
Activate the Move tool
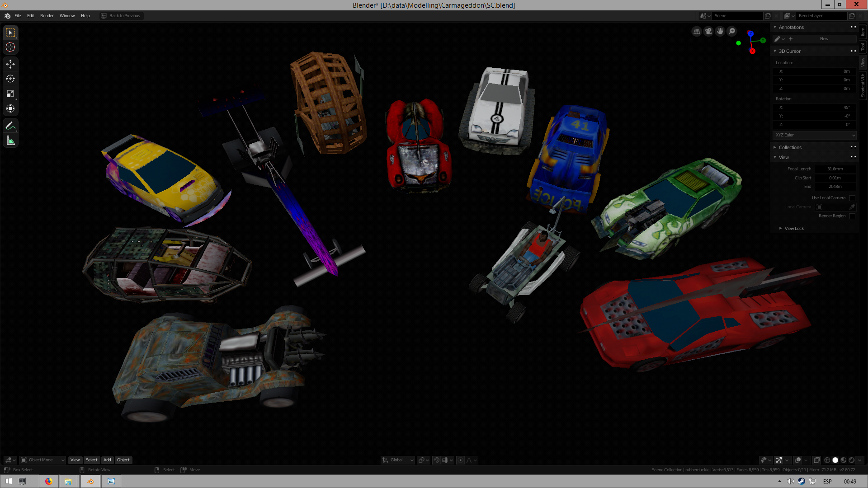(x=10, y=64)
